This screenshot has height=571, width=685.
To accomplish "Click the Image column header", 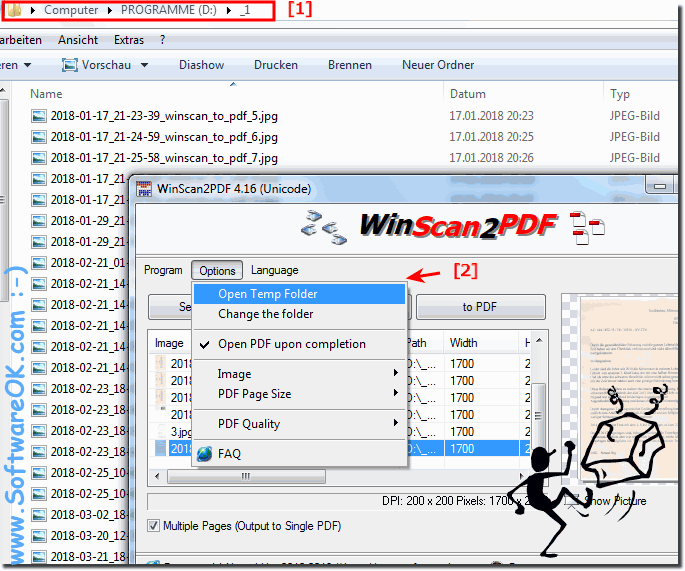I will (x=170, y=343).
